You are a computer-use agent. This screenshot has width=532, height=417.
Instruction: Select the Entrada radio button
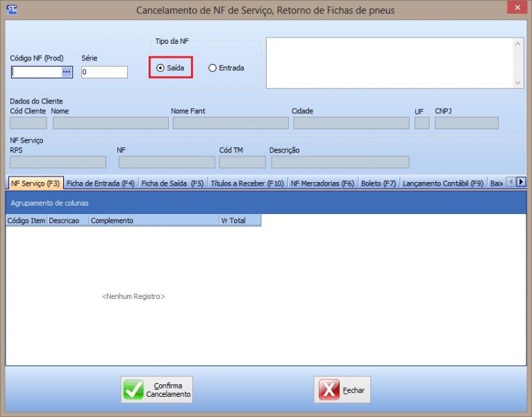[x=213, y=68]
